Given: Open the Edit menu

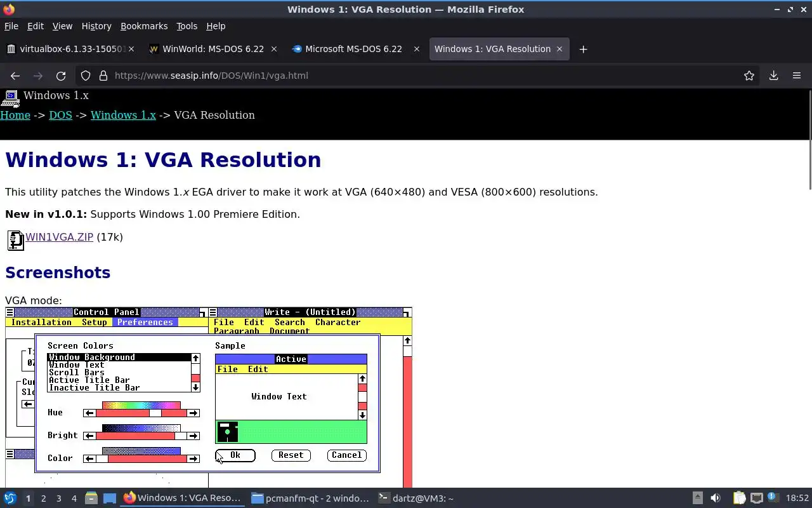Looking at the screenshot, I should 36,26.
